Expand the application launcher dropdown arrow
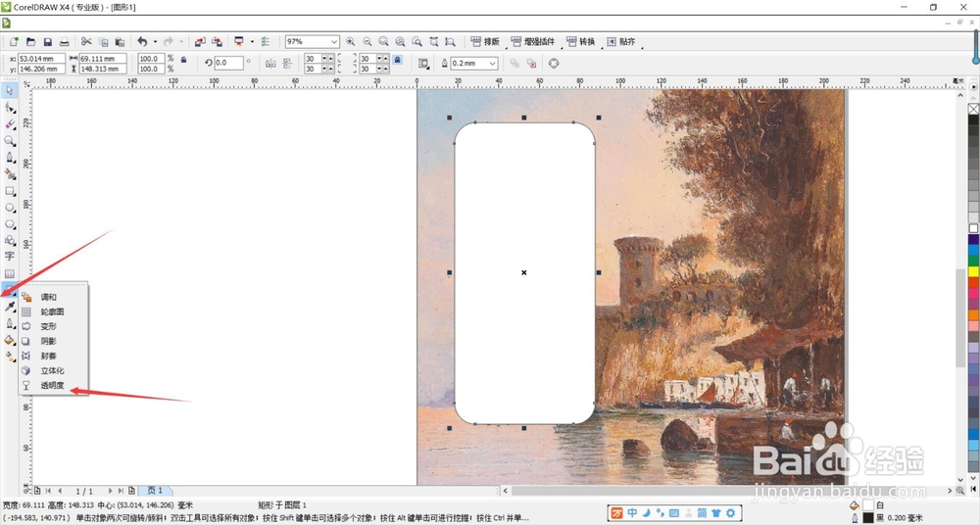 pos(252,42)
